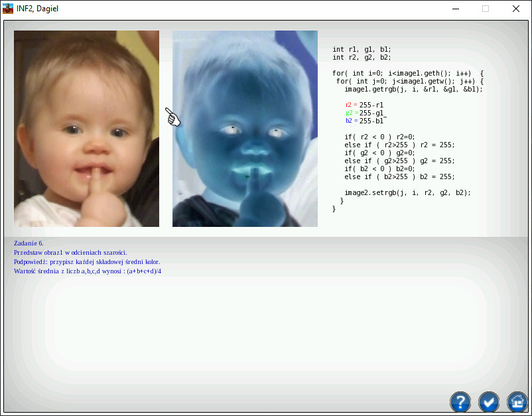Minimize the INF2 Dagiel window
Viewport: 532px width, 416px height.
click(x=456, y=9)
